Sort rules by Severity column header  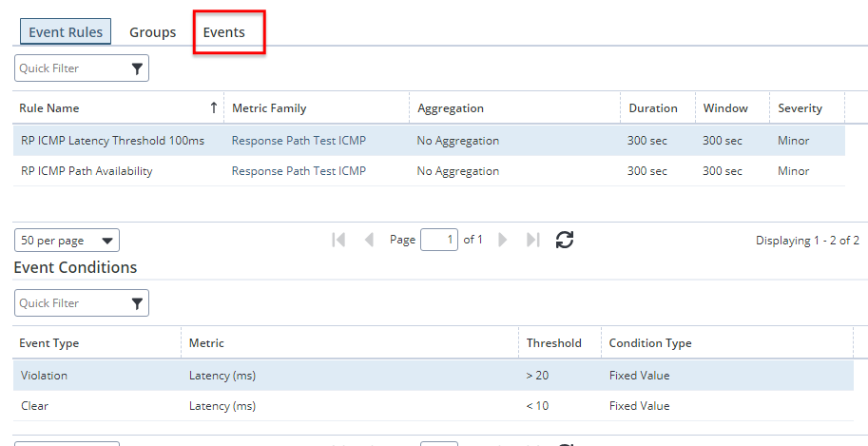coord(800,108)
